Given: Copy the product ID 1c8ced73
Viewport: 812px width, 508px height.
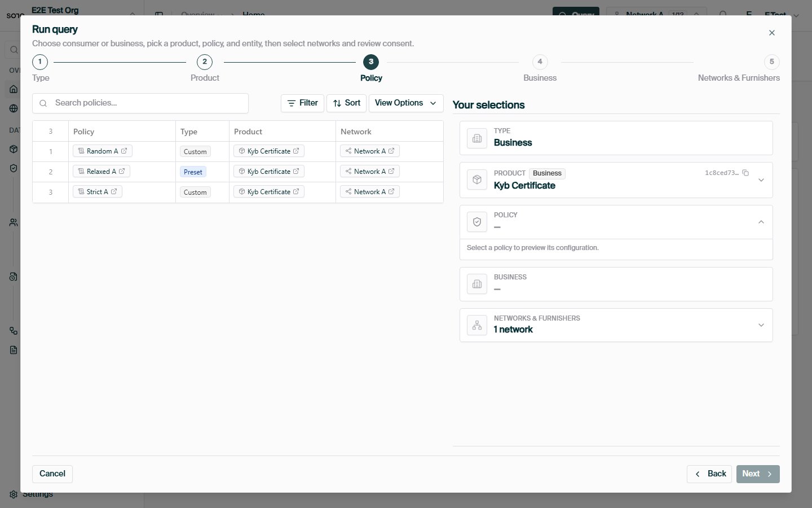Looking at the screenshot, I should [745, 173].
